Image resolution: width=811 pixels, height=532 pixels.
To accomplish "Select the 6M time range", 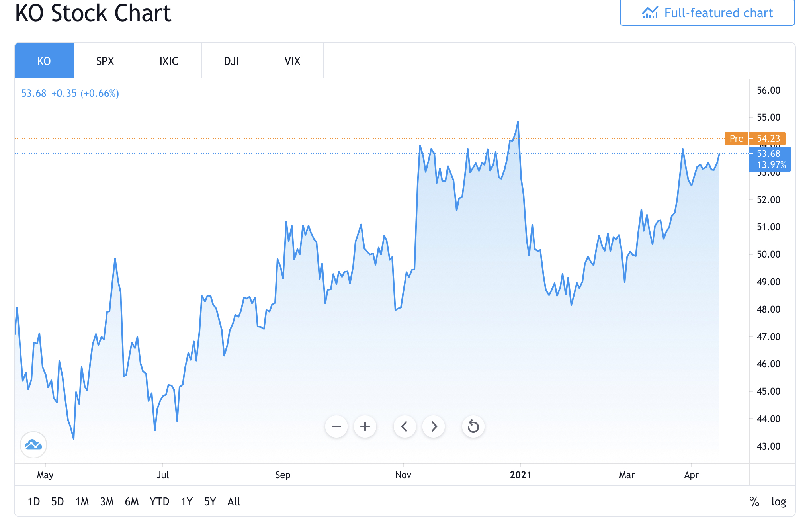I will point(132,501).
